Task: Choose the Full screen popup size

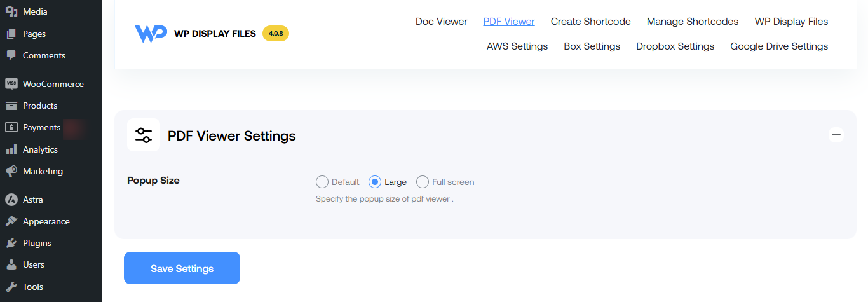Action: [x=423, y=182]
